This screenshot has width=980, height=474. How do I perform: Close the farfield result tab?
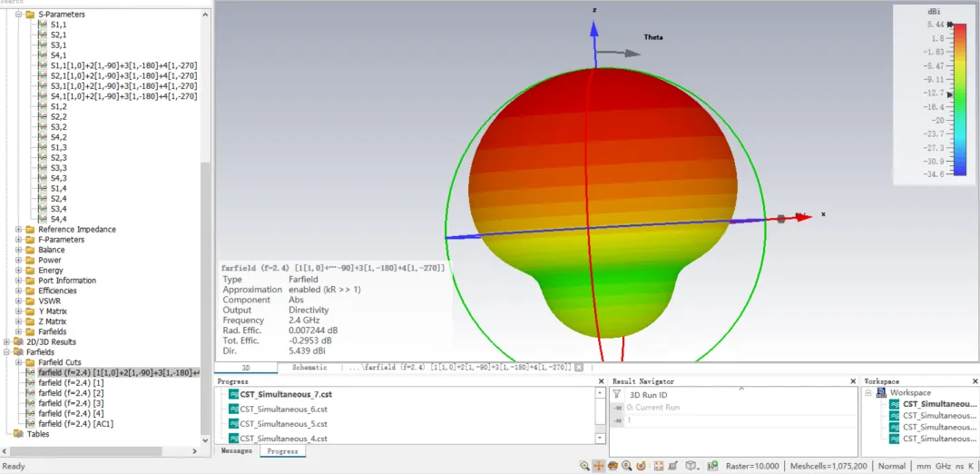[579, 368]
